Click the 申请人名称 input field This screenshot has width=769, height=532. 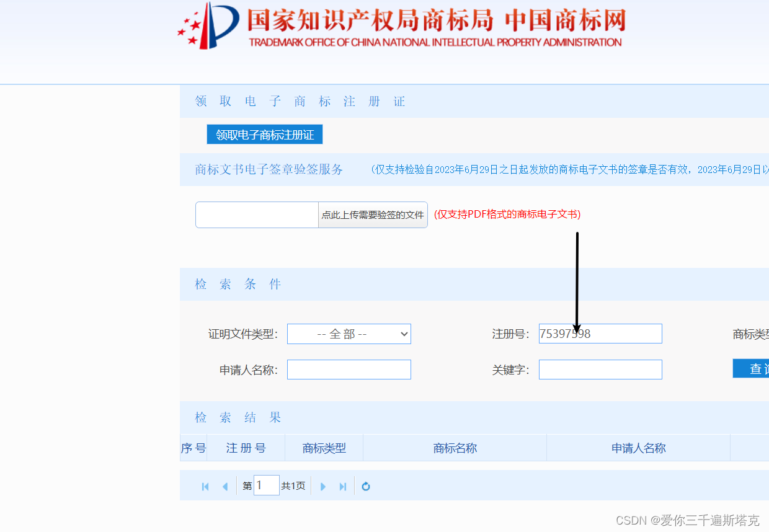tap(349, 370)
